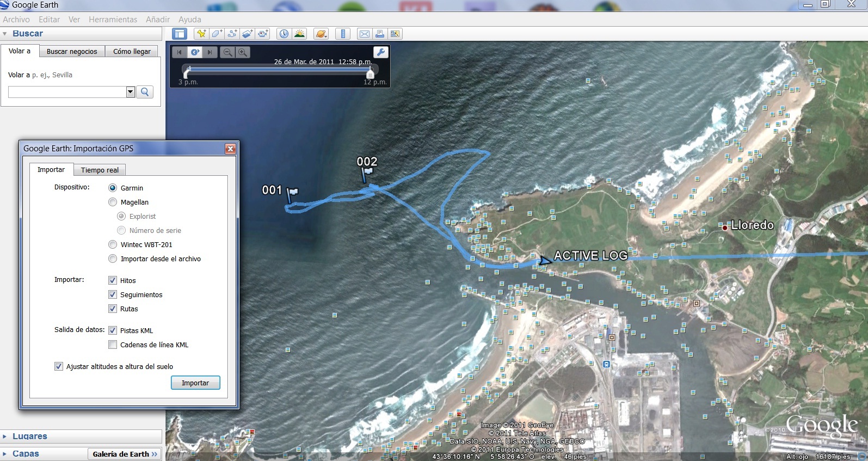
Task: Step timeline forward to end
Action: tap(210, 52)
